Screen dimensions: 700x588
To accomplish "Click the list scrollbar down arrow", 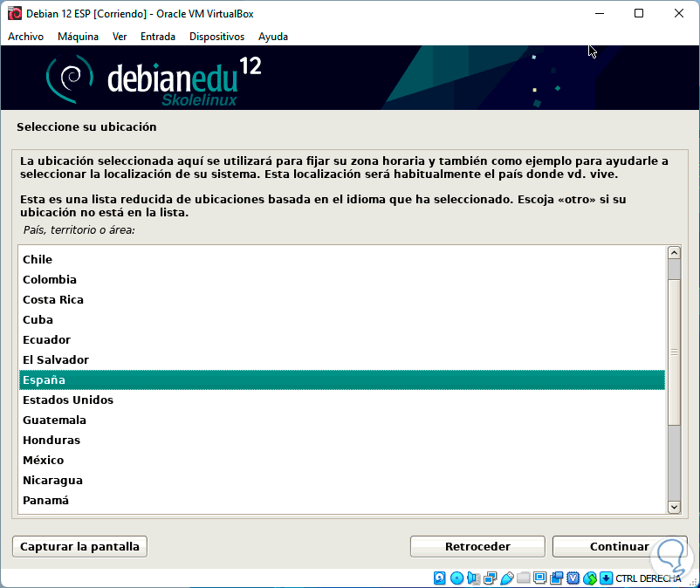I will [x=674, y=507].
